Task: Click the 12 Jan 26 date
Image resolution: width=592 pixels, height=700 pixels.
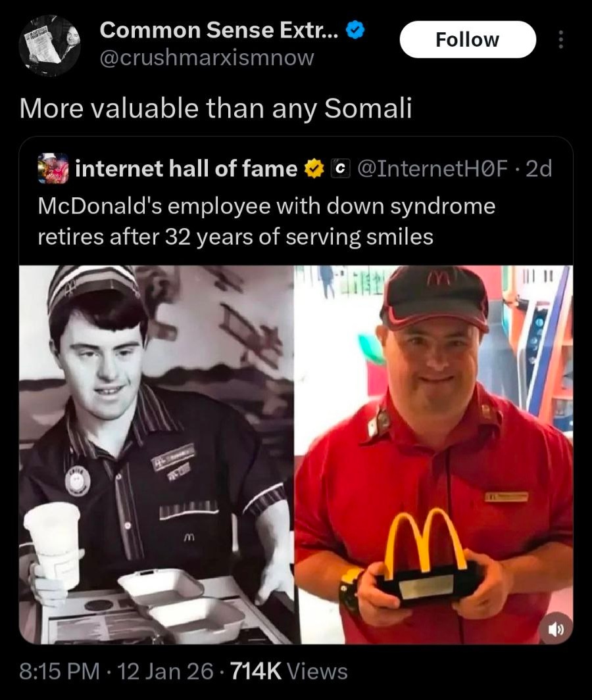Action: (165, 671)
